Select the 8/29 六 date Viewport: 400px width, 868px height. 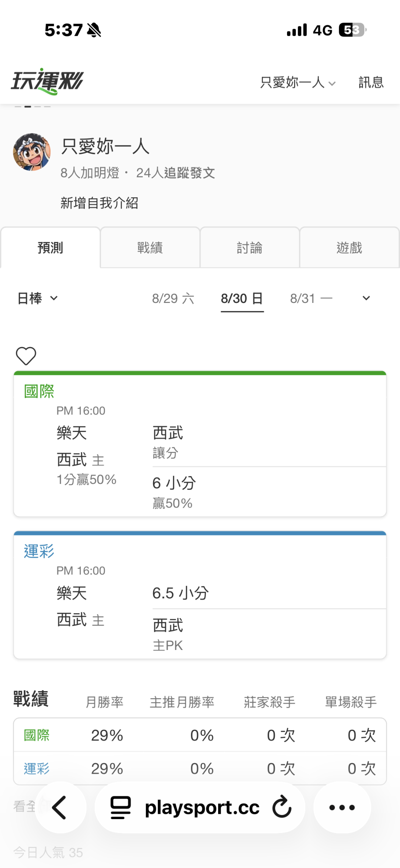[x=173, y=298]
